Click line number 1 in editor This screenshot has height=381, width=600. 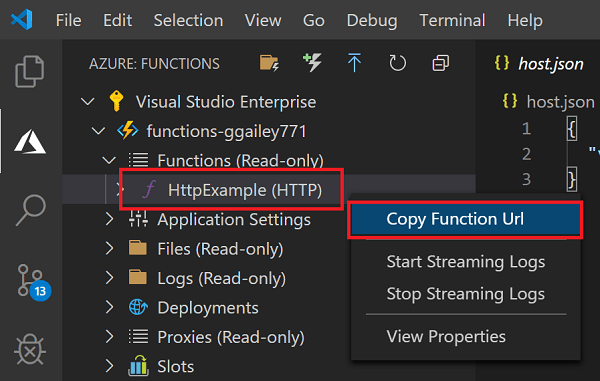click(x=527, y=129)
